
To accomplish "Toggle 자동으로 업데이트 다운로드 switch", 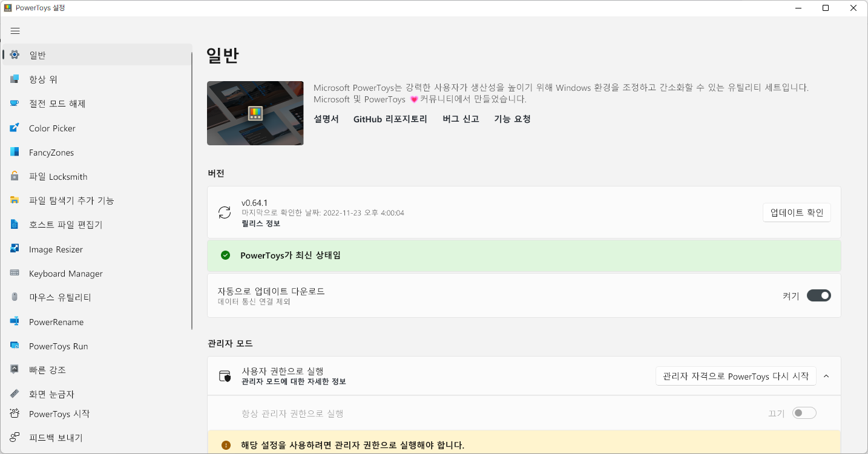I will pyautogui.click(x=819, y=295).
